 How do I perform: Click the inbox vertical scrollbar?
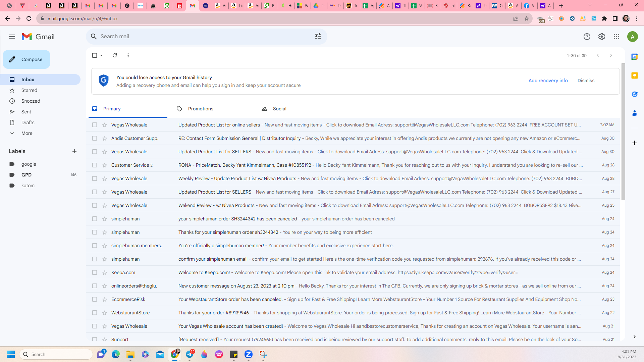pyautogui.click(x=623, y=132)
